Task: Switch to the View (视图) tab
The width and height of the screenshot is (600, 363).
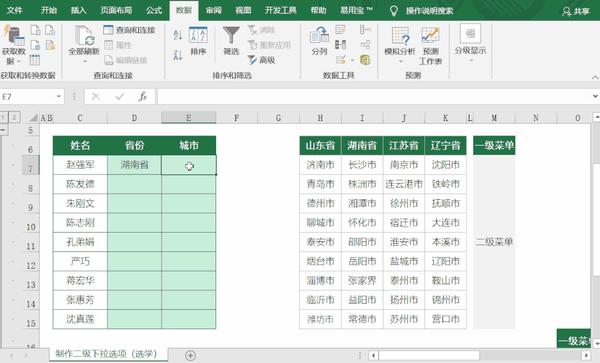Action: click(243, 10)
